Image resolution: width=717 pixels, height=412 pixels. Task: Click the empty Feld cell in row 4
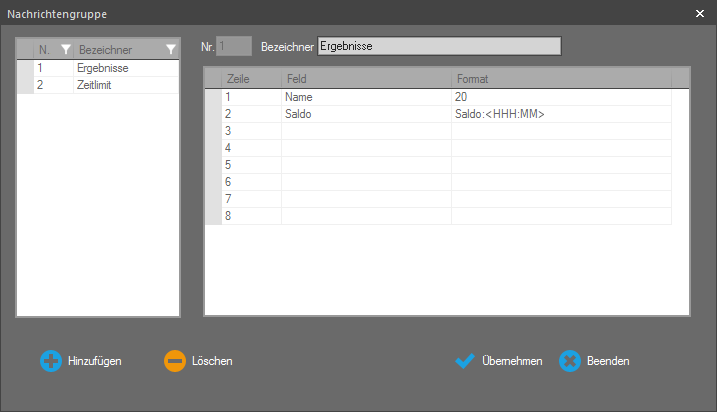click(365, 148)
